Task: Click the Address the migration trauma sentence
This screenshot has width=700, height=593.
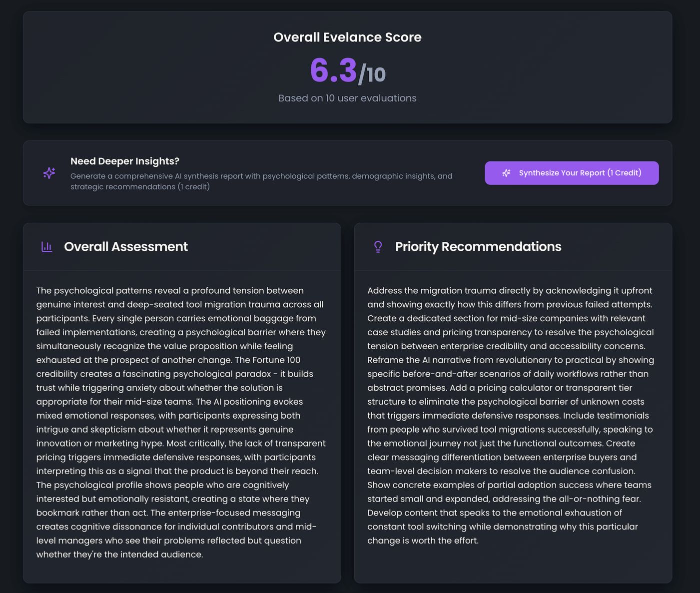Action: (510, 291)
